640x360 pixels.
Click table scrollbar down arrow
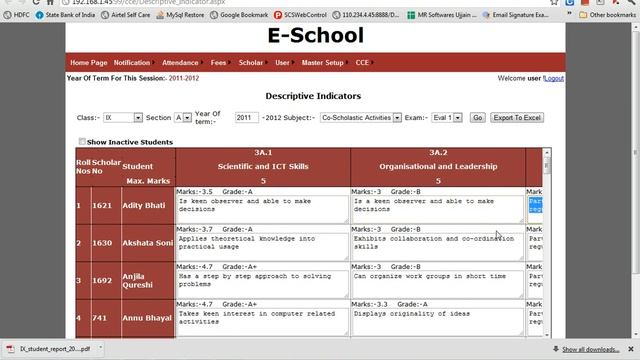(x=547, y=335)
